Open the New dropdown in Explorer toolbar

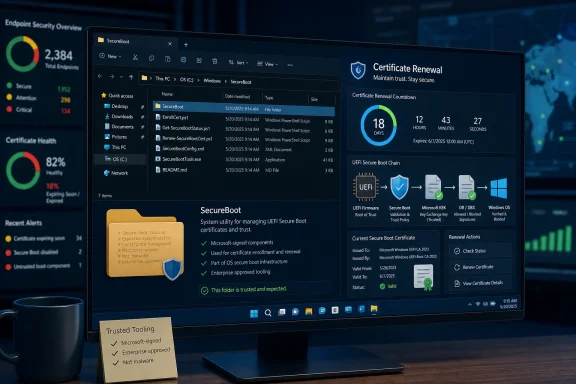coord(110,56)
